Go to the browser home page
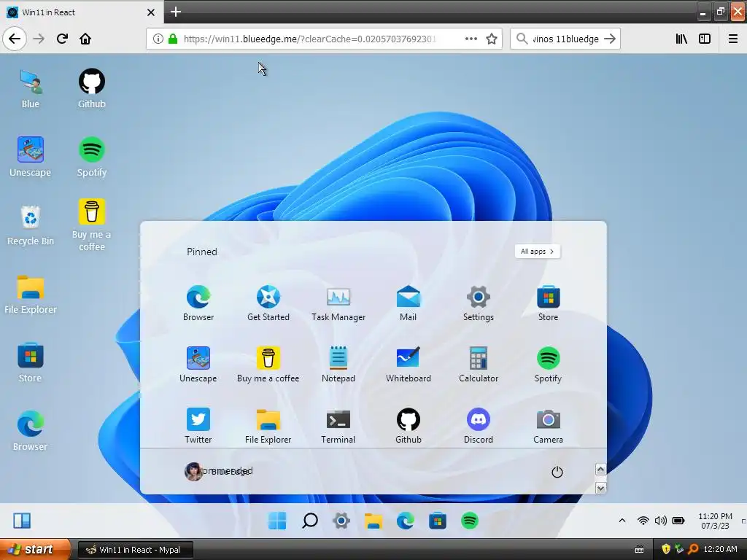 click(x=85, y=39)
